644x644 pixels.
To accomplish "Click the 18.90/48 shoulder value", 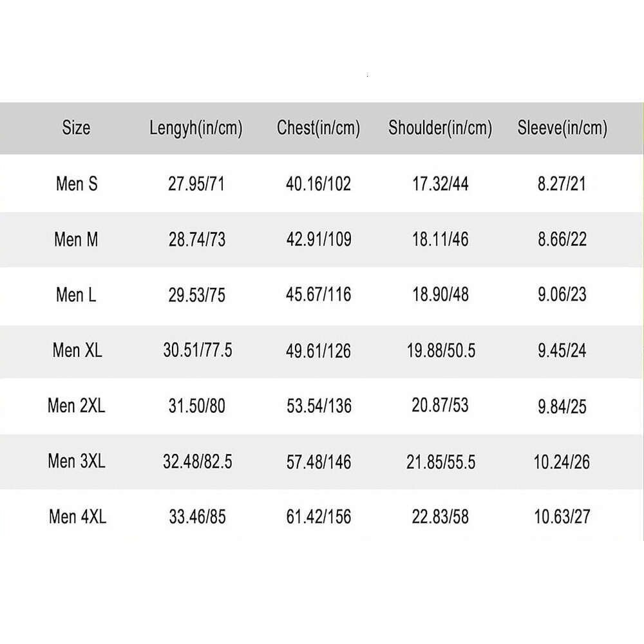I will coord(440,295).
